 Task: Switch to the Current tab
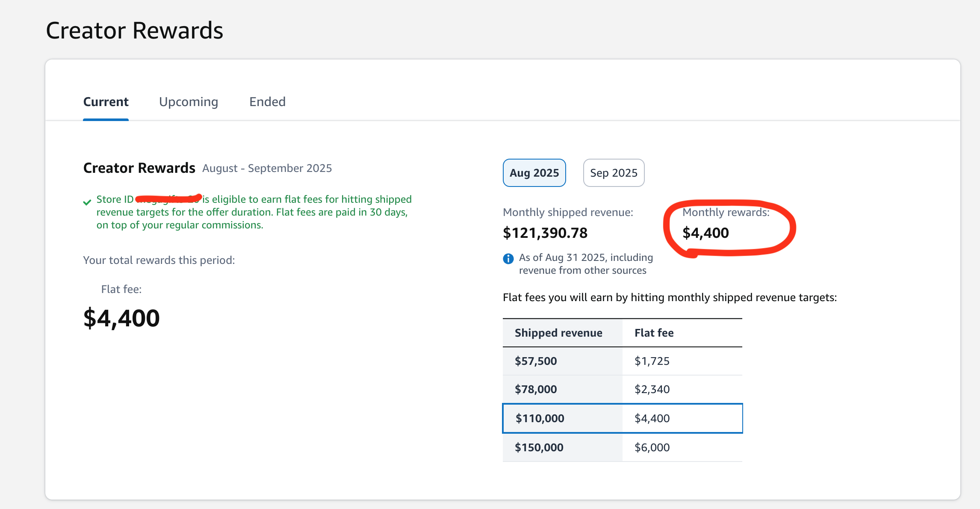coord(106,102)
